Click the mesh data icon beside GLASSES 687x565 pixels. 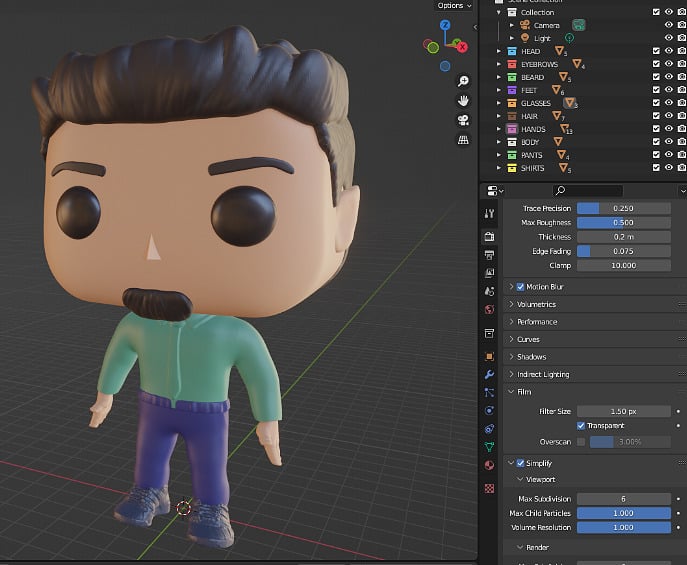point(570,103)
